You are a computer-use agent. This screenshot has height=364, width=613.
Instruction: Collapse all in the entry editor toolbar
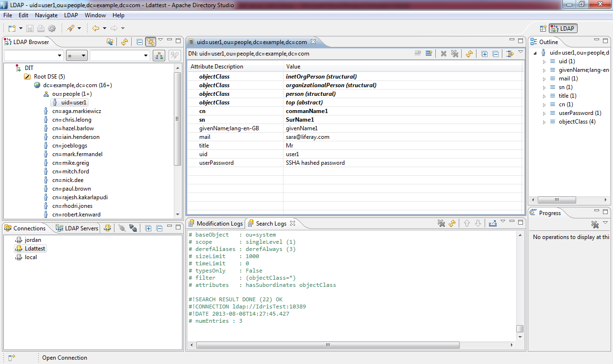coord(495,54)
